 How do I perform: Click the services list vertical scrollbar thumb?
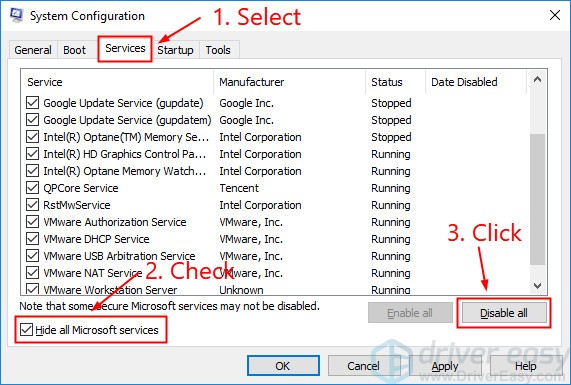tap(537, 200)
